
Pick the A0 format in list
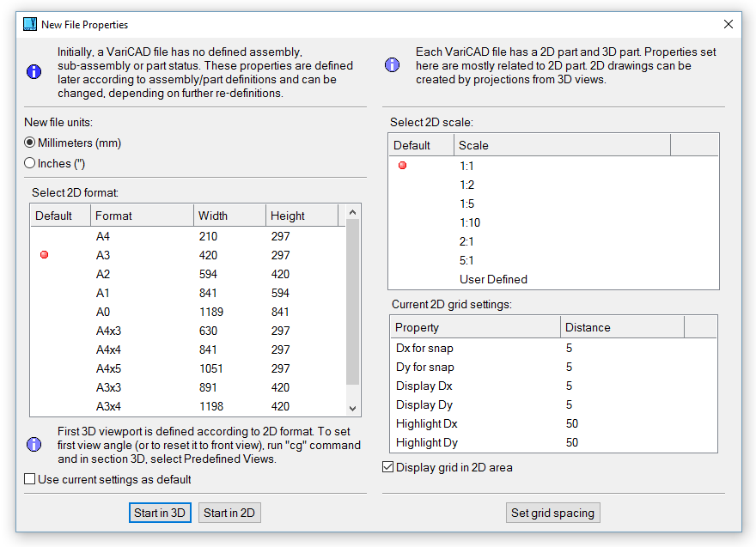pyautogui.click(x=103, y=312)
